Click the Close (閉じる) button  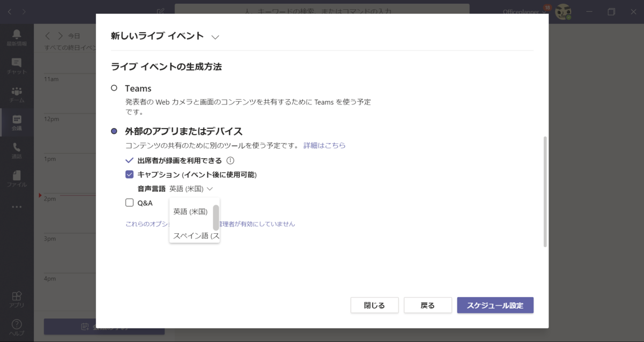coord(375,305)
